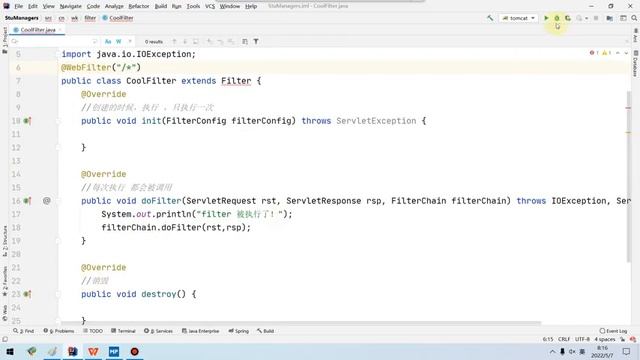Toggle Match Case (Aa) in search bar
The width and height of the screenshot is (640, 360).
click(108, 42)
